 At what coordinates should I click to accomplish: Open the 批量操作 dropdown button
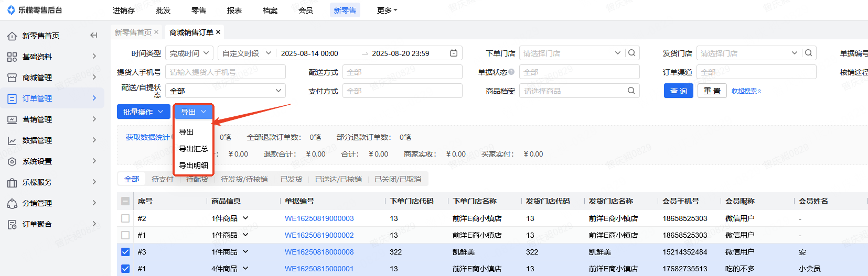143,112
